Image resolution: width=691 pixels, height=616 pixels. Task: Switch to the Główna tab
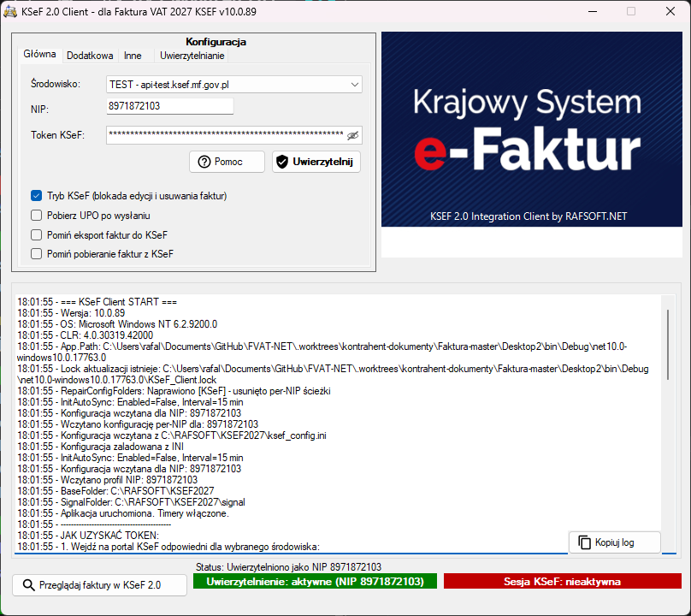(x=39, y=54)
